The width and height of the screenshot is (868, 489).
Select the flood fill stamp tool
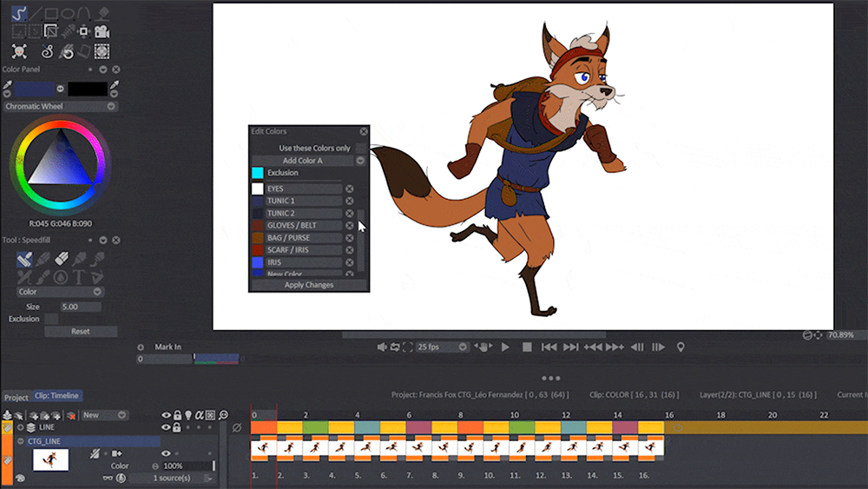[102, 13]
